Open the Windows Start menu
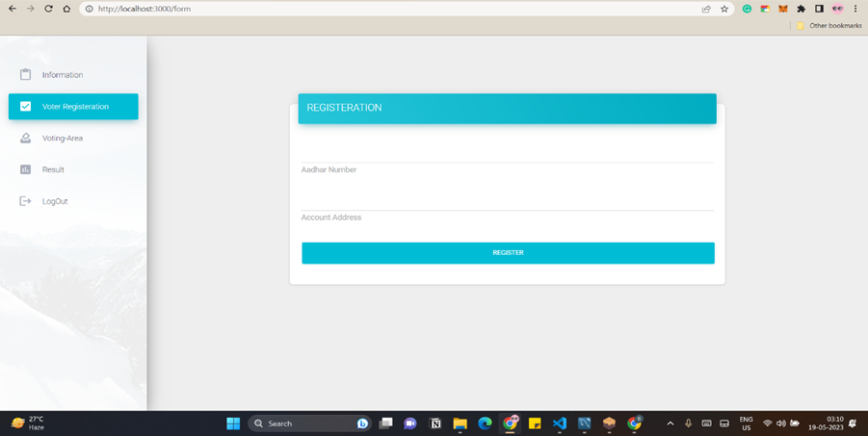Viewport: 868px width, 436px height. [233, 423]
